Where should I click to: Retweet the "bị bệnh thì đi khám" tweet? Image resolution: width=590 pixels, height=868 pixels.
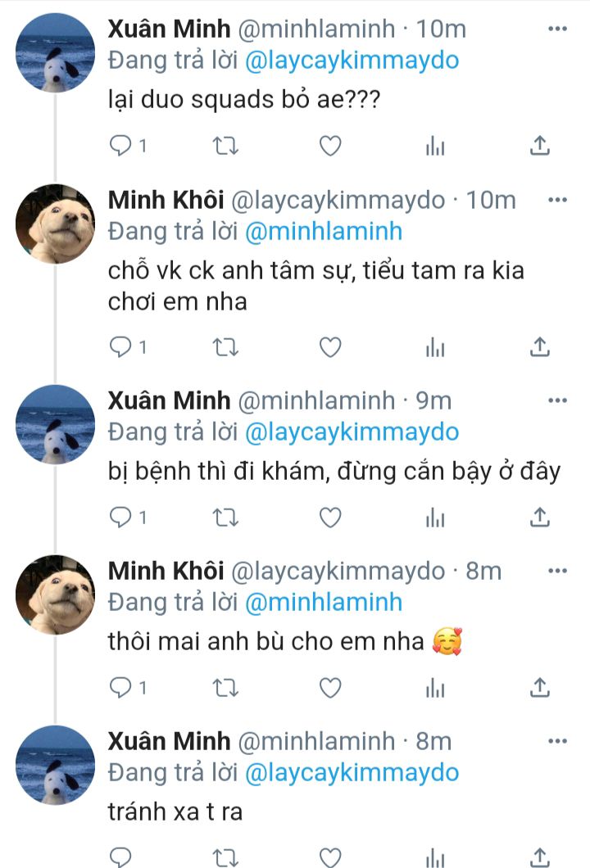click(x=225, y=517)
